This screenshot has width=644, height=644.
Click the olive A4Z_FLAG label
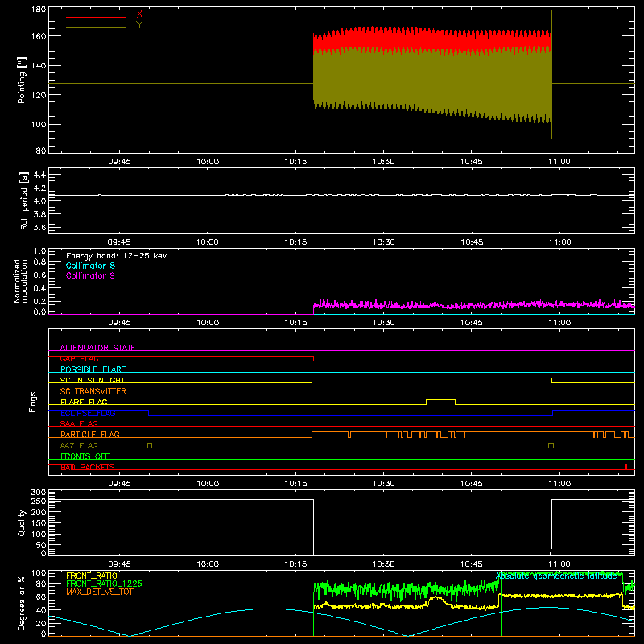(x=79, y=445)
